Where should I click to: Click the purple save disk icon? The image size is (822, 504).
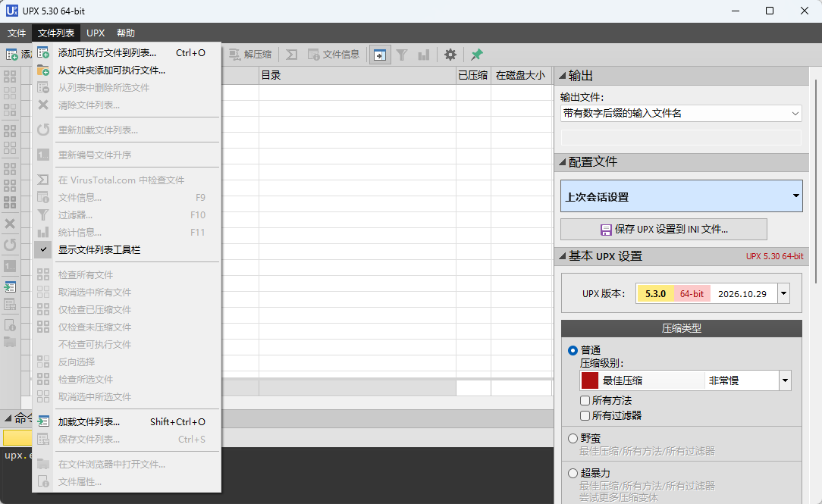pyautogui.click(x=606, y=230)
